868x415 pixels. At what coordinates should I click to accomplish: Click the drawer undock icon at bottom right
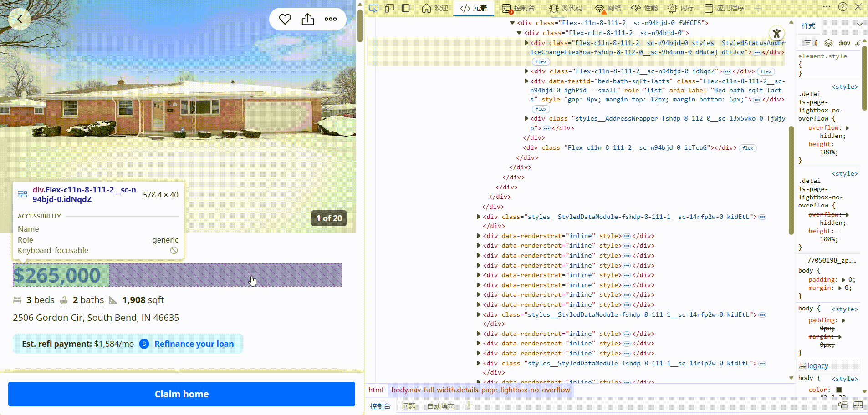tap(843, 405)
